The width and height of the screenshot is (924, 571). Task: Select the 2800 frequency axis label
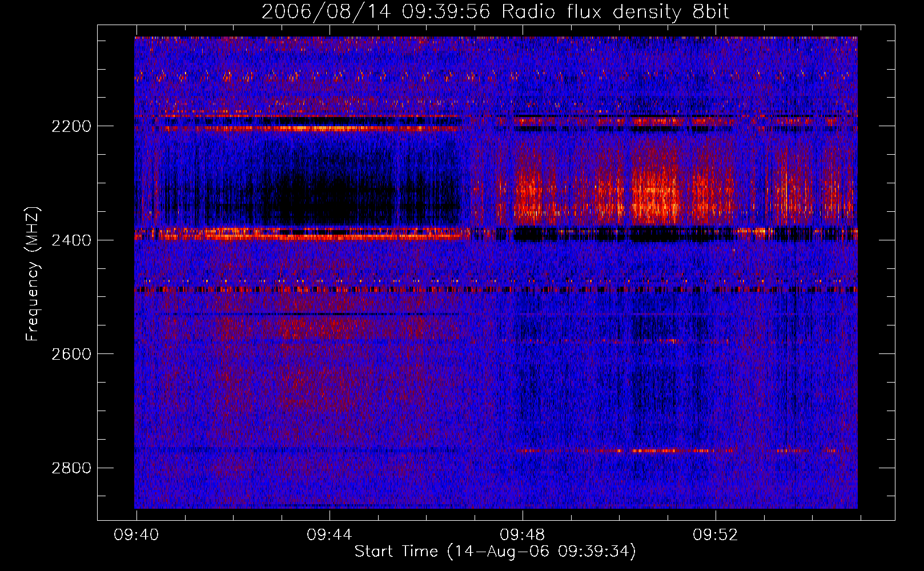(71, 468)
